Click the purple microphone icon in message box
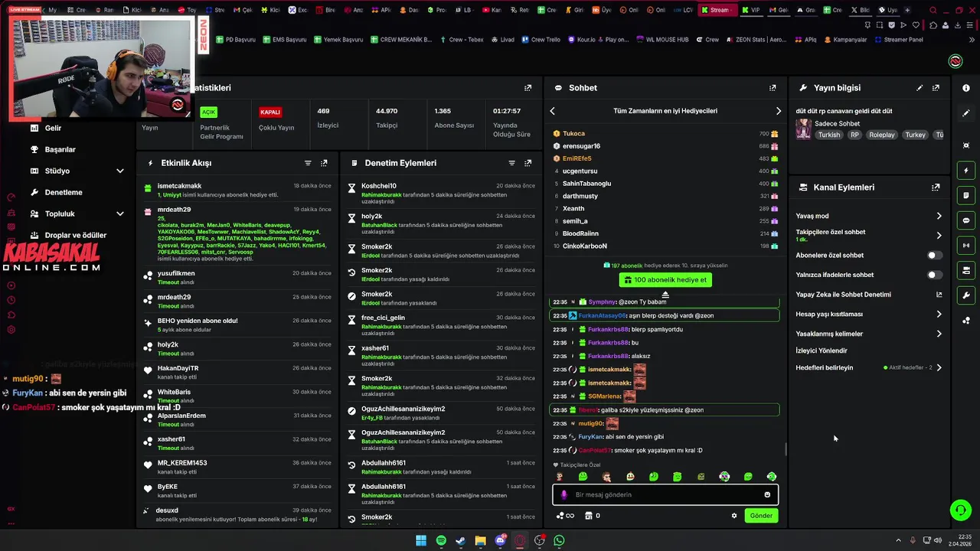Image resolution: width=980 pixels, height=551 pixels. click(564, 495)
